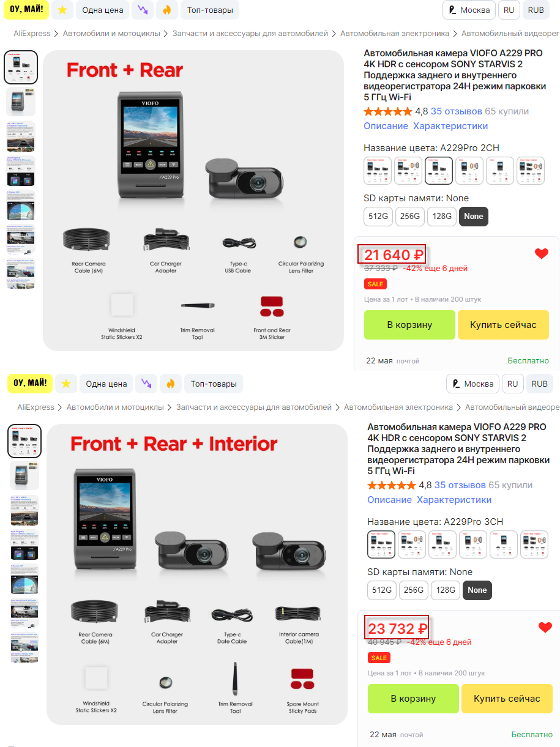This screenshot has width=560, height=747.
Task: Select first color variant swatch in lower listing
Action: coord(381,544)
